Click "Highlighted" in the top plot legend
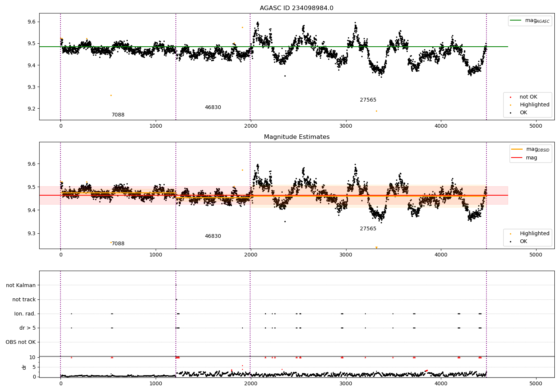Image resolution: width=560 pixels, height=392 pixels. coord(535,105)
